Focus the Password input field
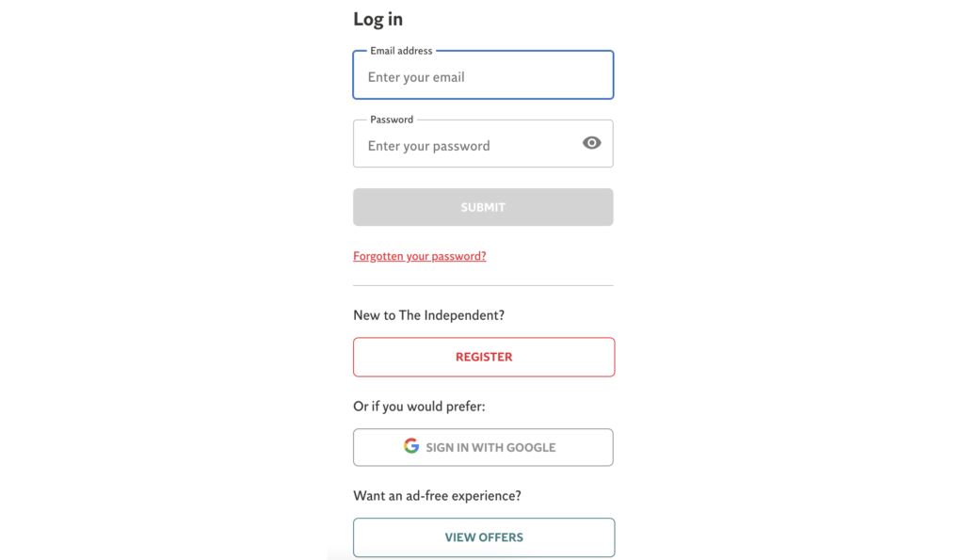This screenshot has height=560, width=964. point(483,143)
